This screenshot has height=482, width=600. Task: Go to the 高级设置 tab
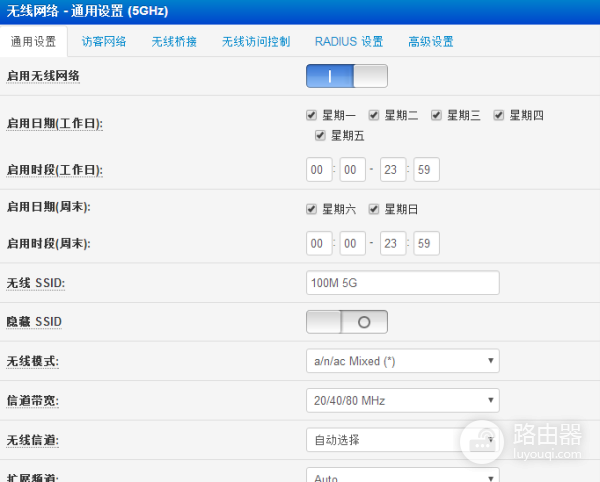(431, 42)
